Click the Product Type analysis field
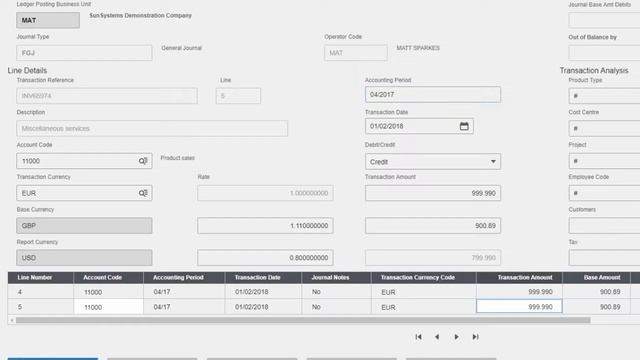Screen dimensions: 640x360 [604, 96]
